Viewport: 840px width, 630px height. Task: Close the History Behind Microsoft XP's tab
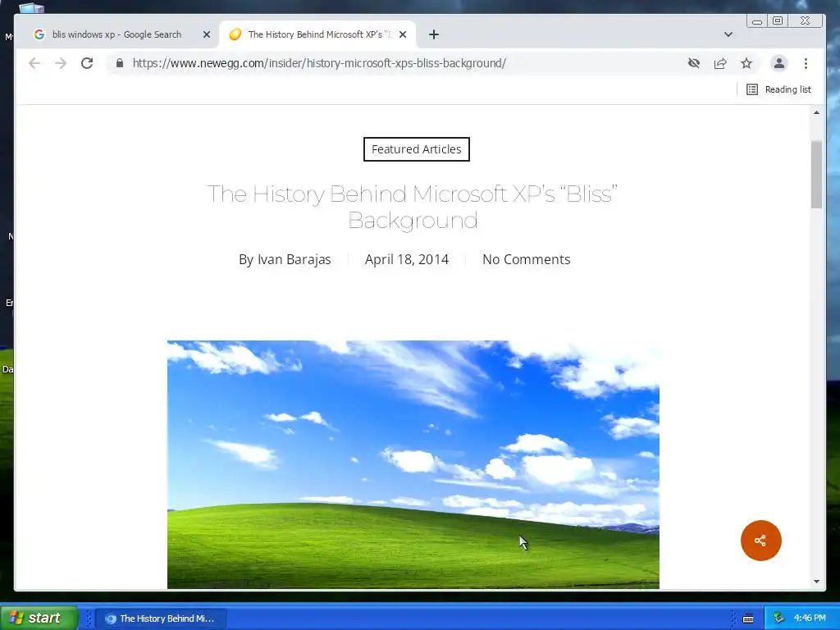[x=403, y=34]
